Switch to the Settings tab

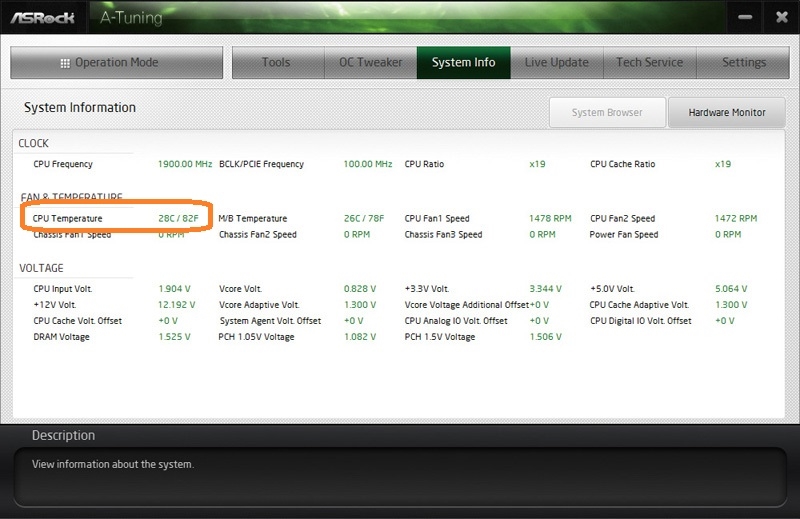point(743,62)
